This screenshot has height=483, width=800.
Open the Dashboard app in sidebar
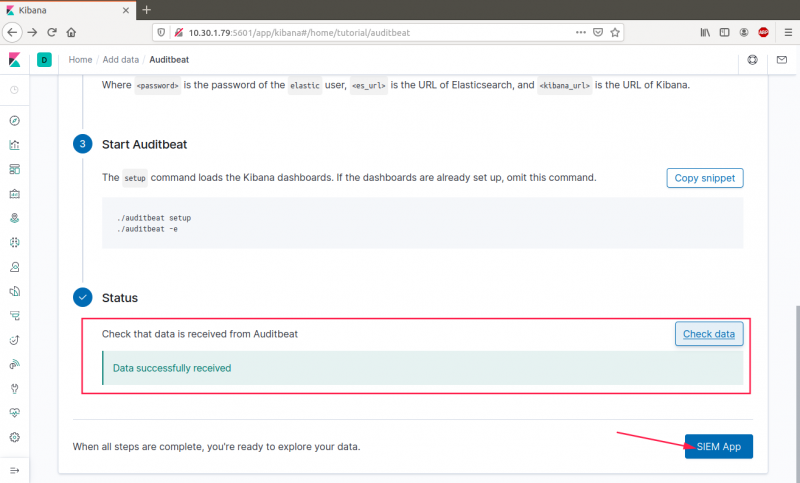pos(14,168)
